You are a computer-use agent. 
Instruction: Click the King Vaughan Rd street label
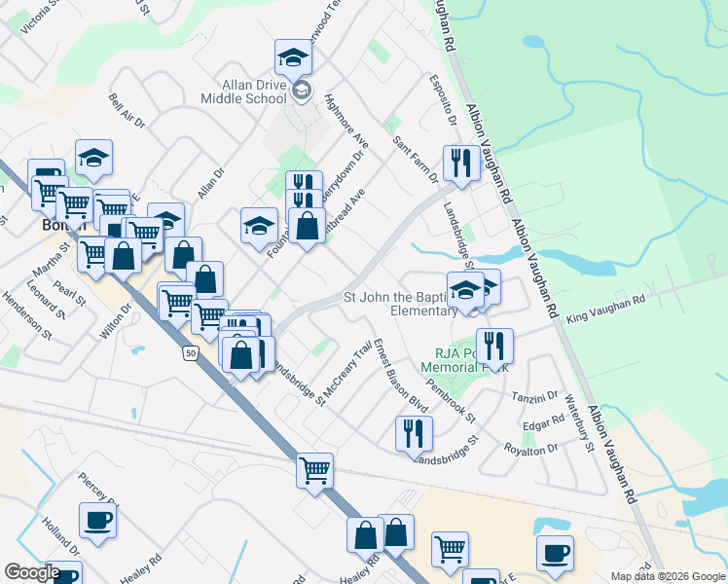(606, 310)
